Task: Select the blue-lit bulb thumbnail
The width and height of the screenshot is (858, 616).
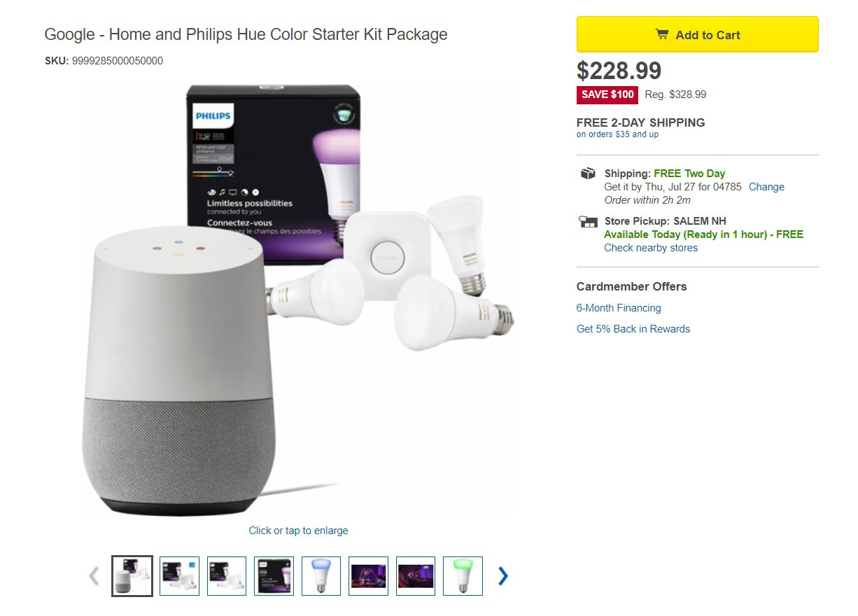Action: point(321,576)
